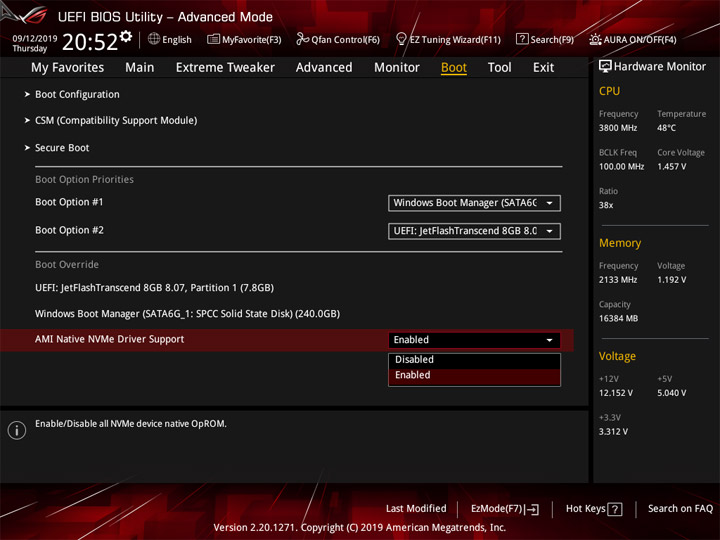720x540 pixels.
Task: Click the 09/12/2019 date
Action: [34, 39]
